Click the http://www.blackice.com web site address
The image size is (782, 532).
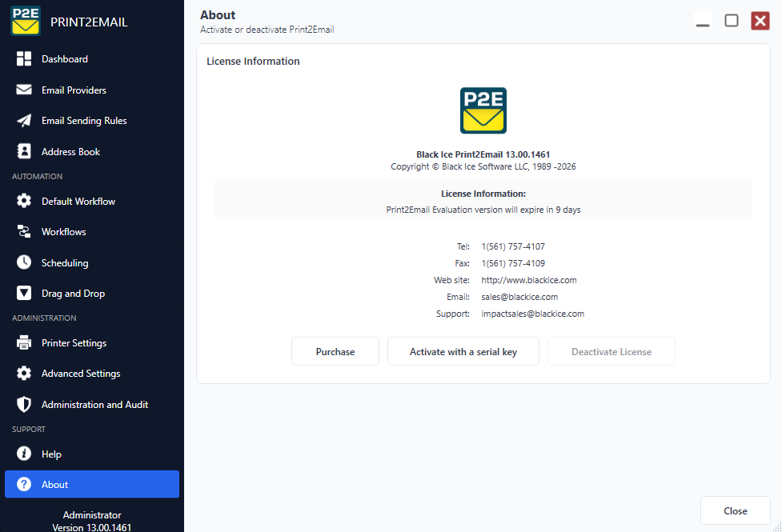click(528, 280)
